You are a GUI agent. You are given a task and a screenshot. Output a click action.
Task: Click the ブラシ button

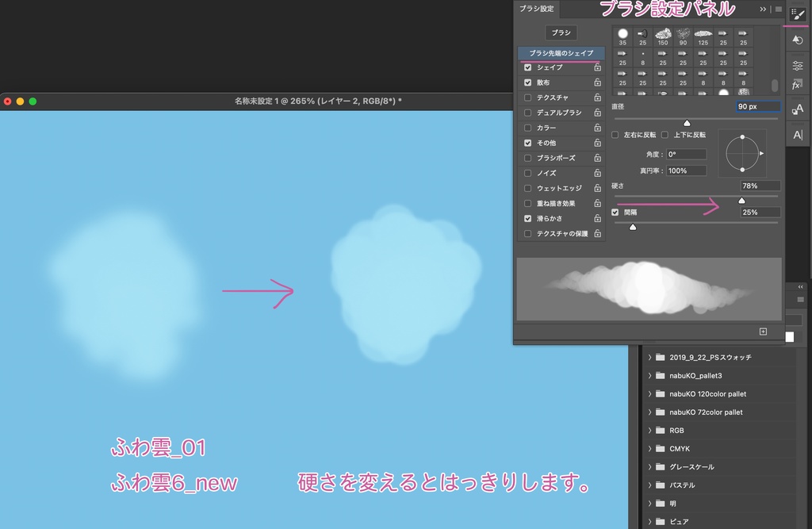point(561,33)
